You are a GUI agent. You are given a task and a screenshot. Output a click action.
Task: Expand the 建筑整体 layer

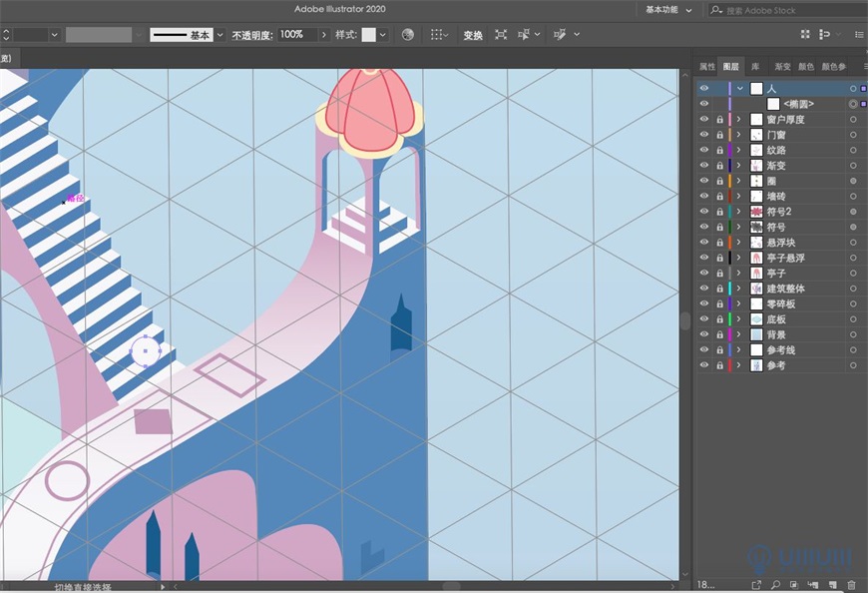[x=737, y=289]
